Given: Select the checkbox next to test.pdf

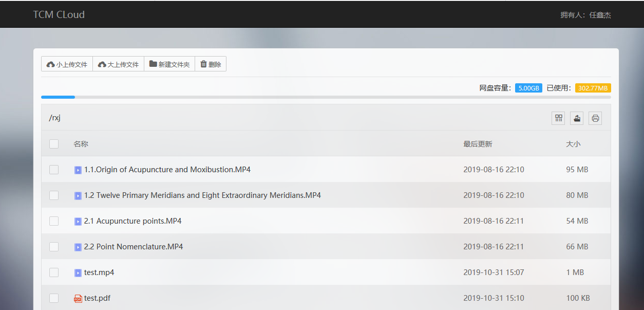Looking at the screenshot, I should (54, 298).
